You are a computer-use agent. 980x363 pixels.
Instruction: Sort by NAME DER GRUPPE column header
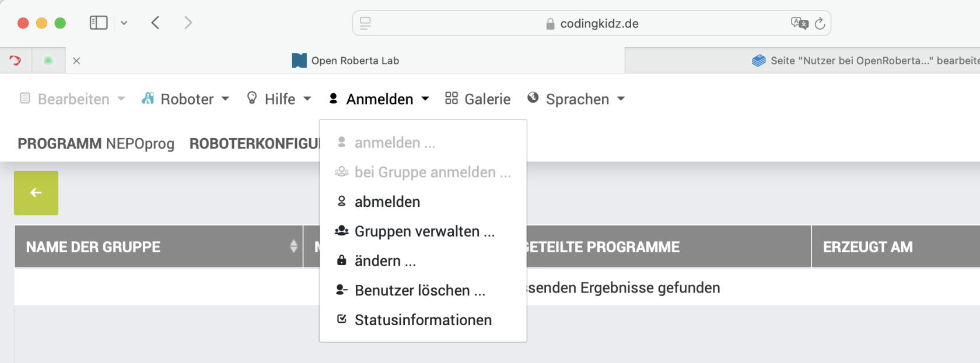click(159, 247)
